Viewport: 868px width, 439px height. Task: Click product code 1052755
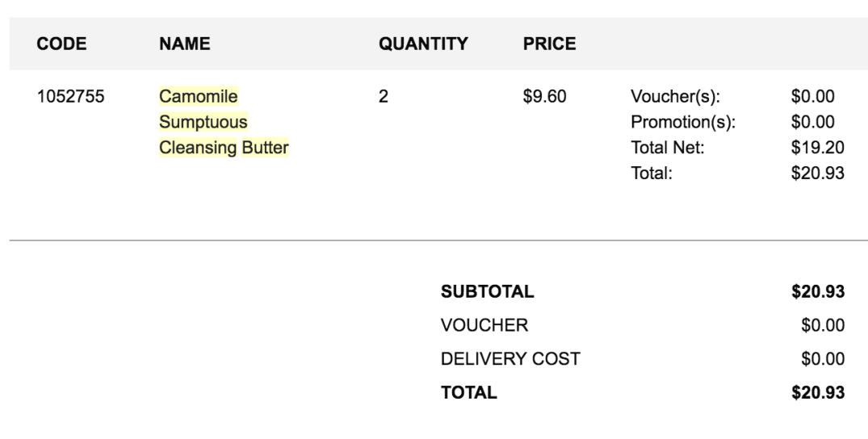click(71, 98)
